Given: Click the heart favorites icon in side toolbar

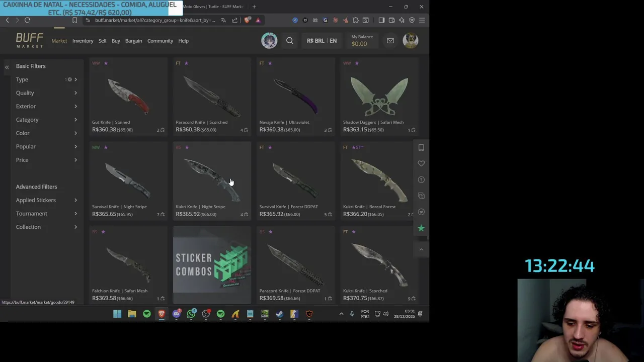Looking at the screenshot, I should (x=421, y=163).
